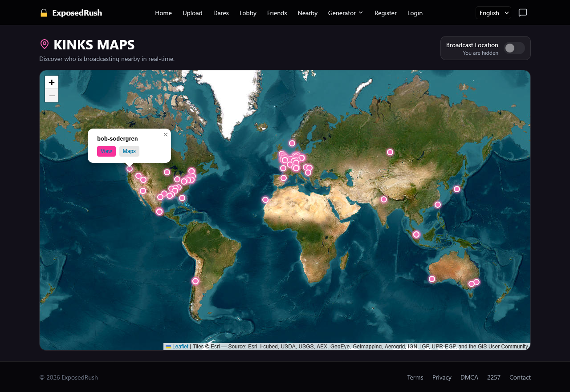Click the yellow padlock logo icon
The image size is (570, 392).
(44, 13)
